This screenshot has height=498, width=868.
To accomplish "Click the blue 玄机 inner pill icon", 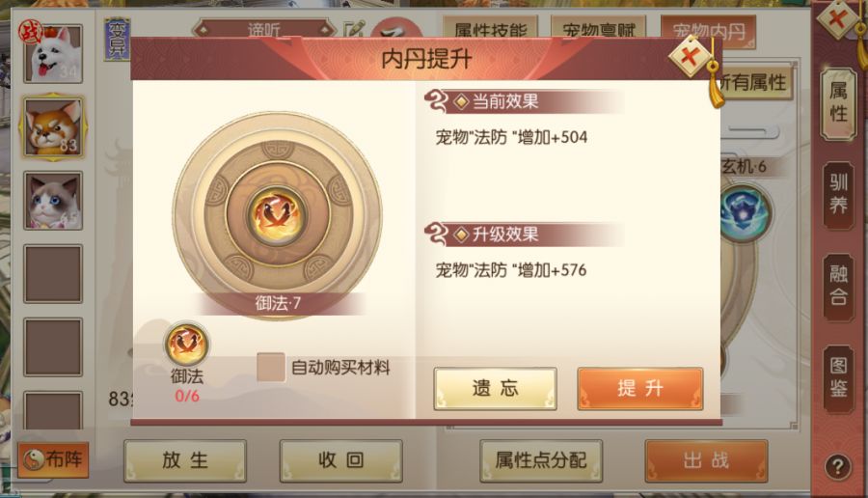I will (x=746, y=212).
